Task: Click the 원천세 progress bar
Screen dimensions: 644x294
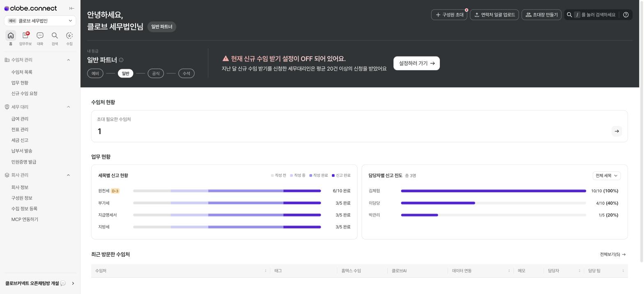Action: click(x=227, y=191)
